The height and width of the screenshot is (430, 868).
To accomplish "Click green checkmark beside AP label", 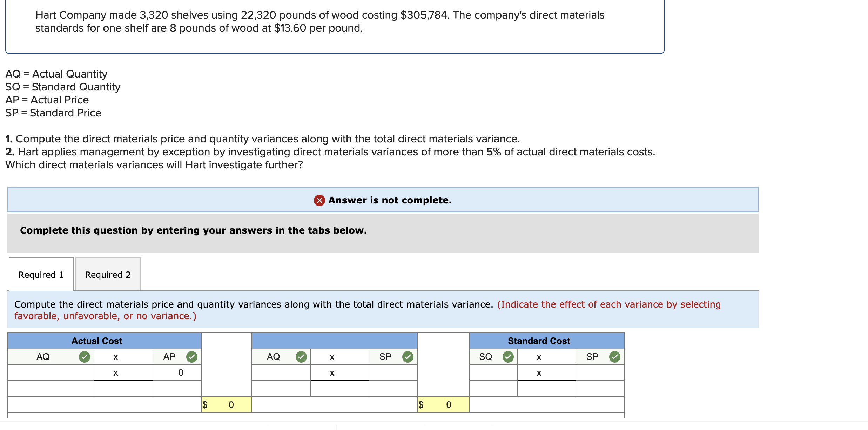I will click(191, 357).
